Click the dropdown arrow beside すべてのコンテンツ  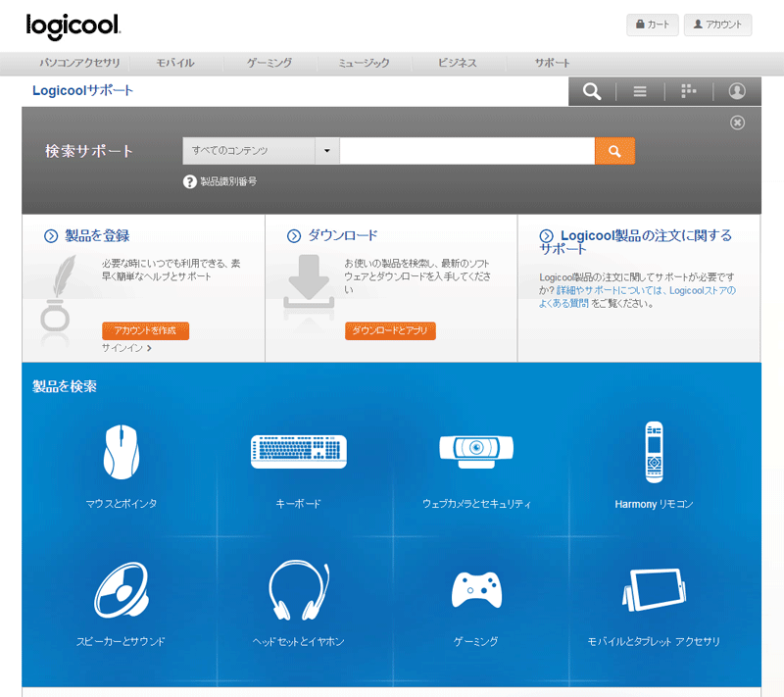[x=327, y=151]
